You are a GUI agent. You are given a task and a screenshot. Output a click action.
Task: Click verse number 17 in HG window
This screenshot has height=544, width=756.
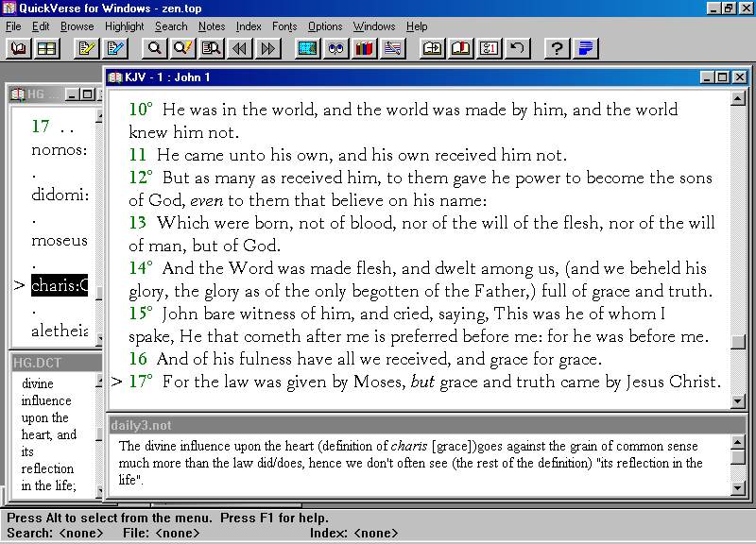(x=41, y=127)
